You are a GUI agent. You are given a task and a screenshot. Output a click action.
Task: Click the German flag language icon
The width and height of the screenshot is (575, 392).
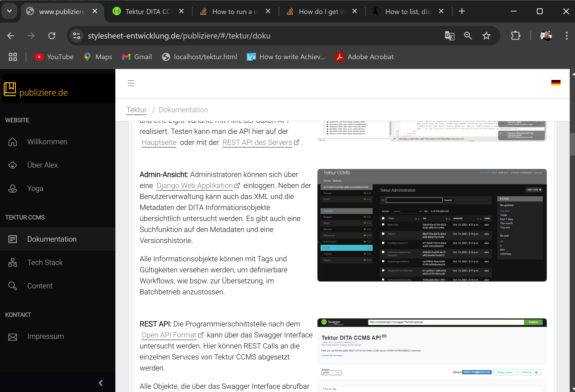coord(556,83)
